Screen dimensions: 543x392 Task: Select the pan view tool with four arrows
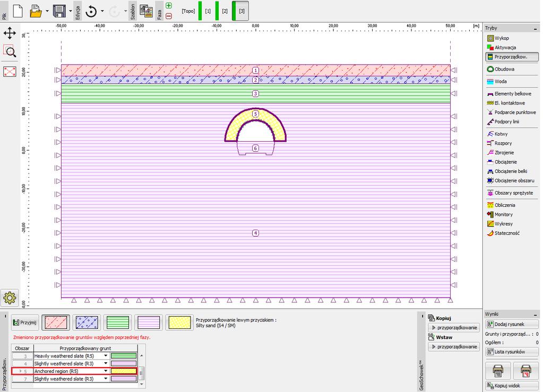[10, 33]
